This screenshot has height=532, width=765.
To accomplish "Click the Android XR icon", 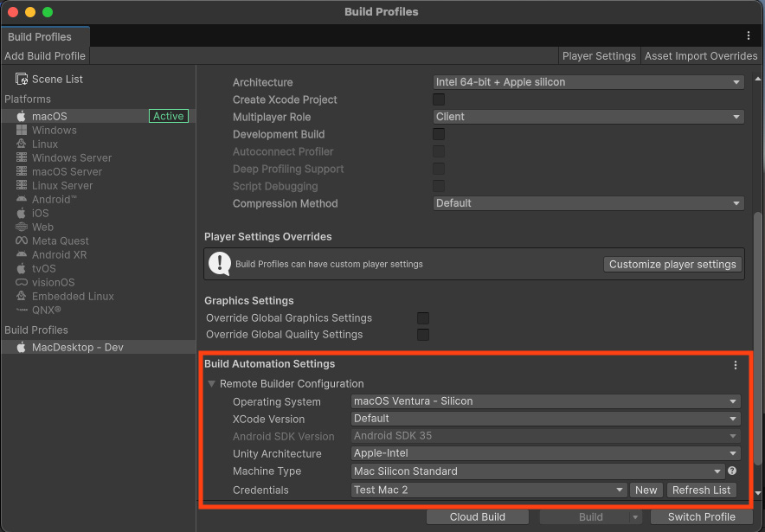I will point(22,254).
